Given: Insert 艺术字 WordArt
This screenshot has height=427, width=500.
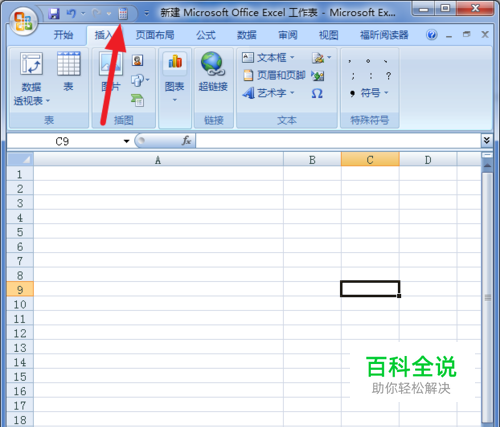Looking at the screenshot, I should [x=268, y=93].
